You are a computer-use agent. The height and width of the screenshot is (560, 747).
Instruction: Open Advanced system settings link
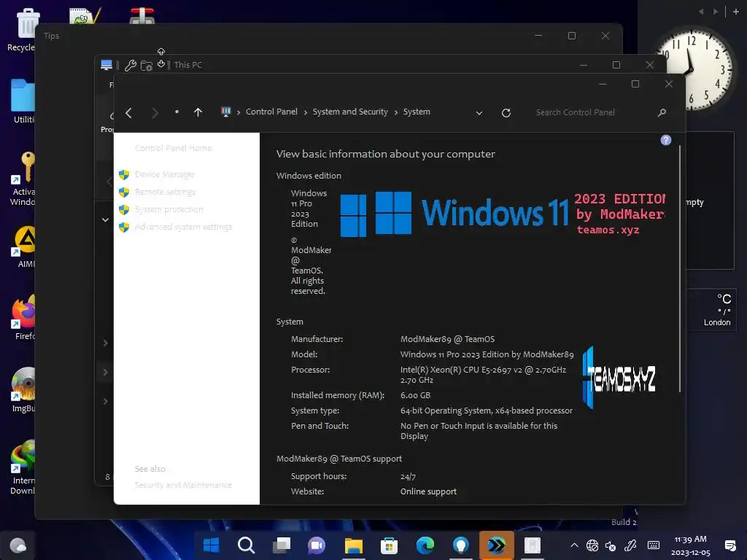[183, 227]
